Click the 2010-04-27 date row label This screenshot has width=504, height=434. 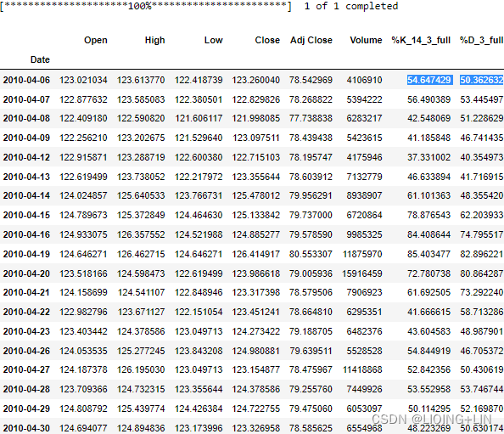[x=26, y=369]
